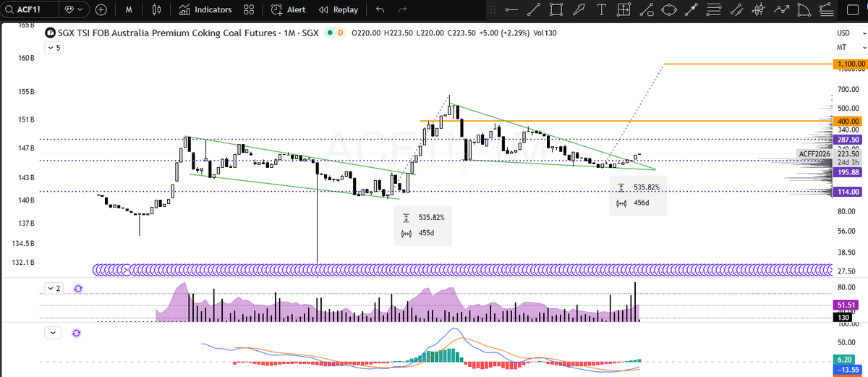Select the bars pattern candlestick tool
This screenshot has height=377, width=868.
759,10
